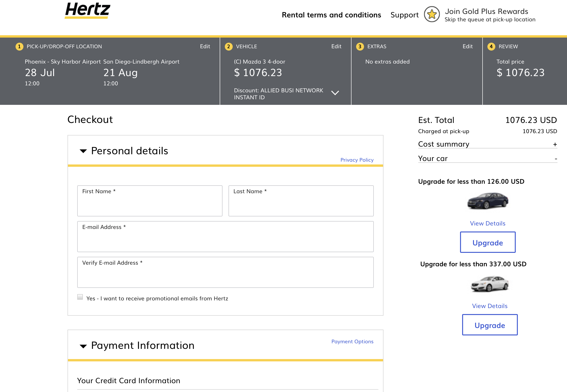Open the Support menu item
567x392 pixels.
pyautogui.click(x=404, y=15)
